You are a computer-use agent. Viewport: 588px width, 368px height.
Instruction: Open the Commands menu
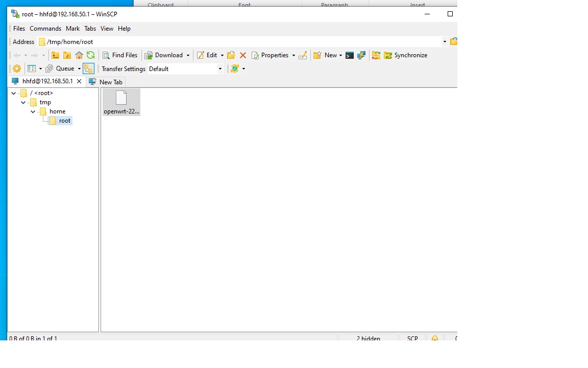(45, 29)
